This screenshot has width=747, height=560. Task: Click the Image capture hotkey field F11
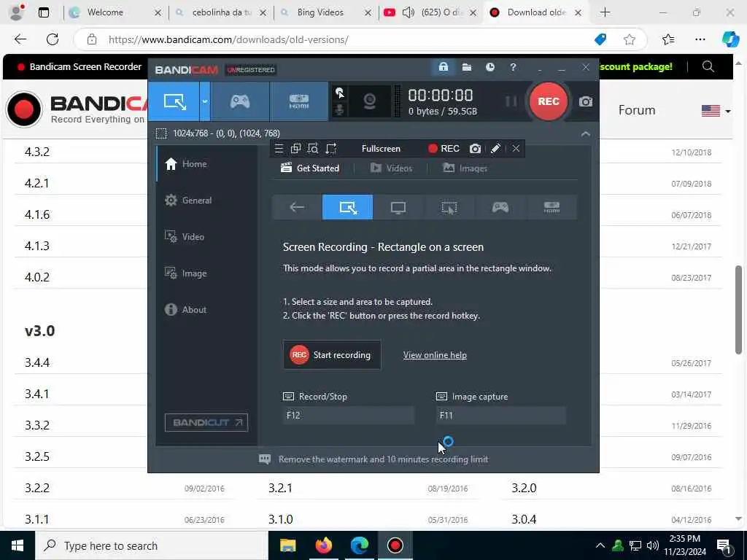pos(501,415)
